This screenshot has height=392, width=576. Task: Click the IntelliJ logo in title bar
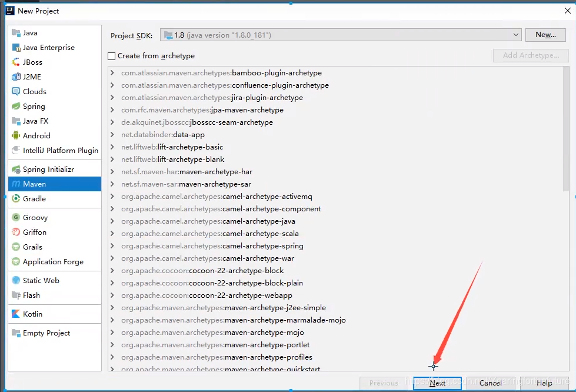coord(10,10)
